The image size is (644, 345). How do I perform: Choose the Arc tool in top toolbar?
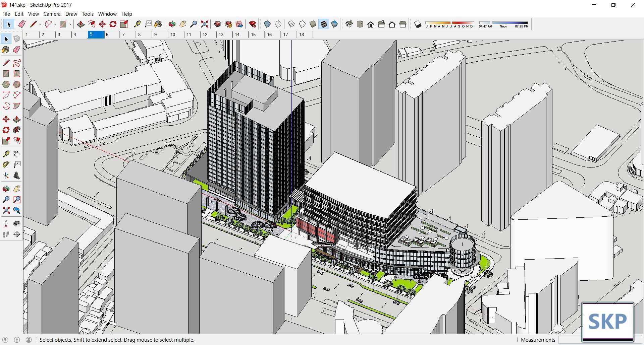pyautogui.click(x=48, y=24)
